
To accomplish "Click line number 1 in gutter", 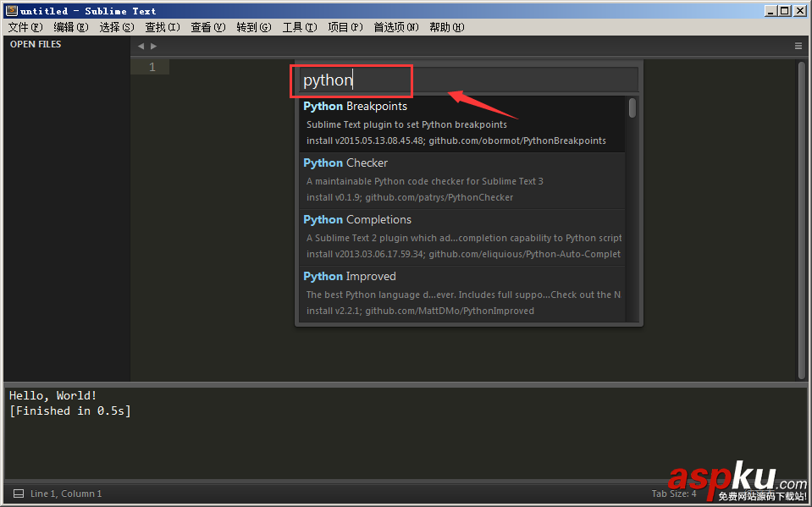I will point(152,67).
